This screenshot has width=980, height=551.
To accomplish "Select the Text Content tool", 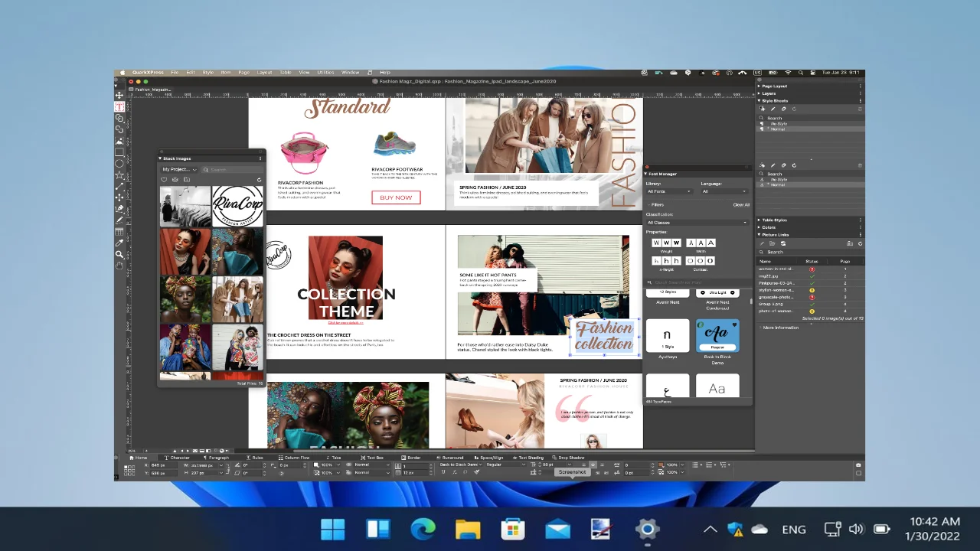I will pyautogui.click(x=119, y=107).
